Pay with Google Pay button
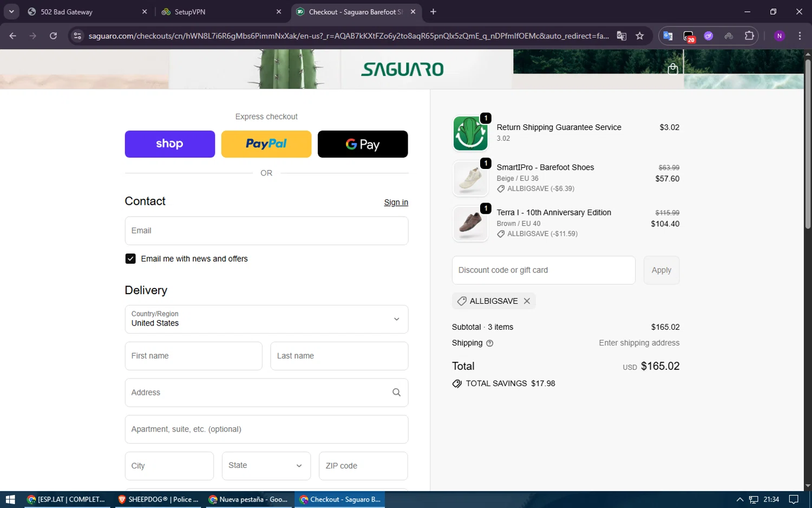This screenshot has height=508, width=812. [x=363, y=144]
